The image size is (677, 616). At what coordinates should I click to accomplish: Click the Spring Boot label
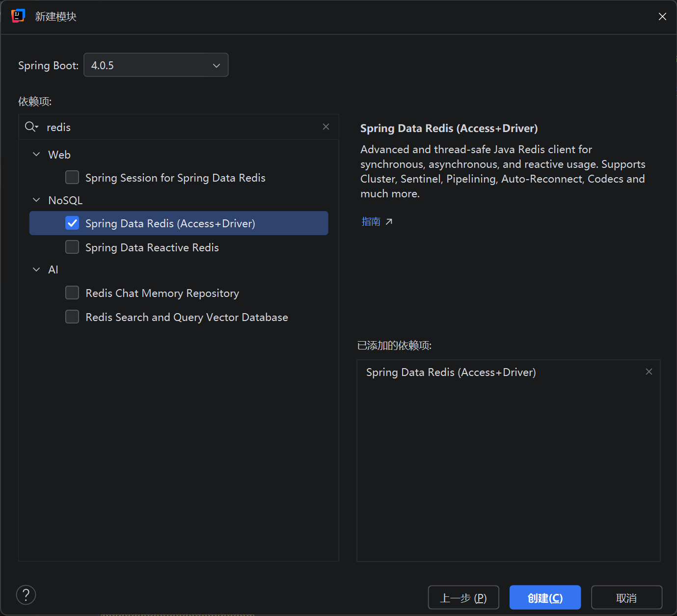(x=48, y=65)
